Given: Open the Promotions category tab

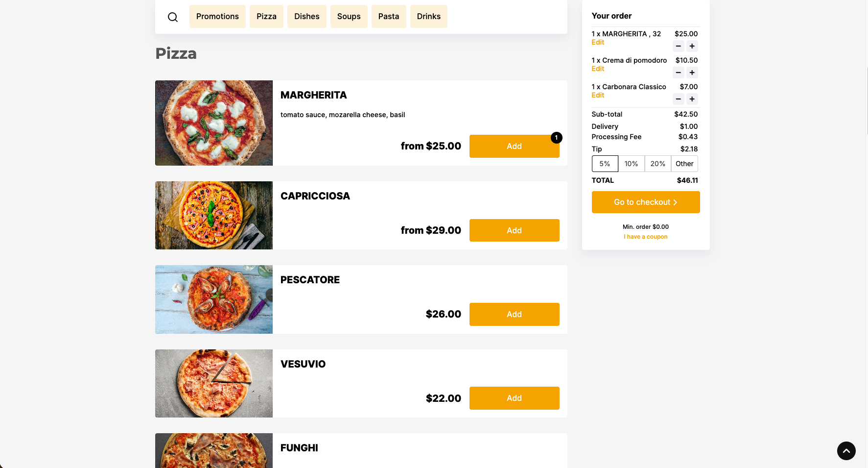Looking at the screenshot, I should tap(217, 17).
